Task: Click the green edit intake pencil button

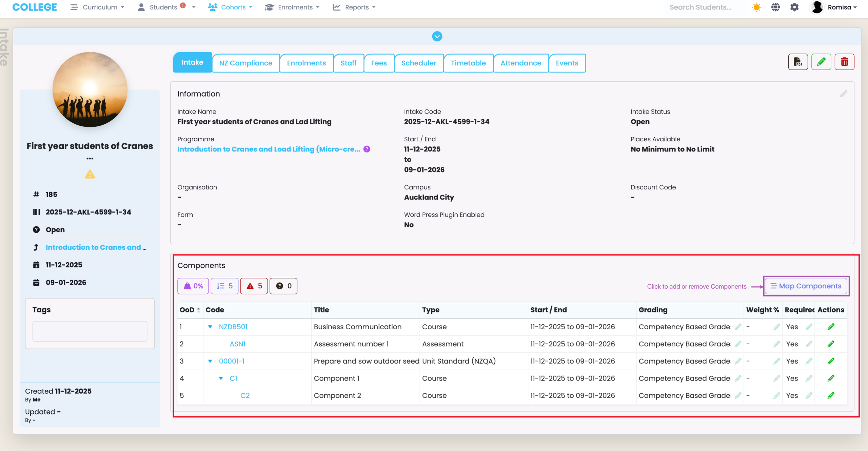Action: pyautogui.click(x=821, y=62)
